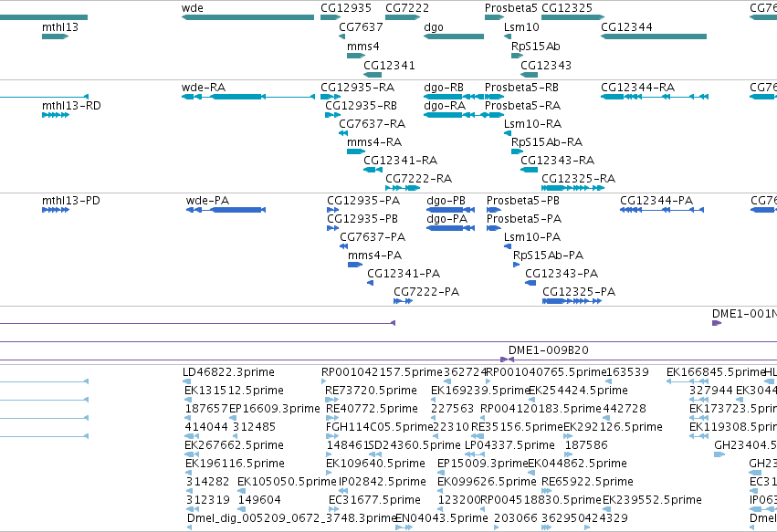The image size is (777, 532).
Task: Select the EC31677.5prime EST label
Action: pos(374,500)
